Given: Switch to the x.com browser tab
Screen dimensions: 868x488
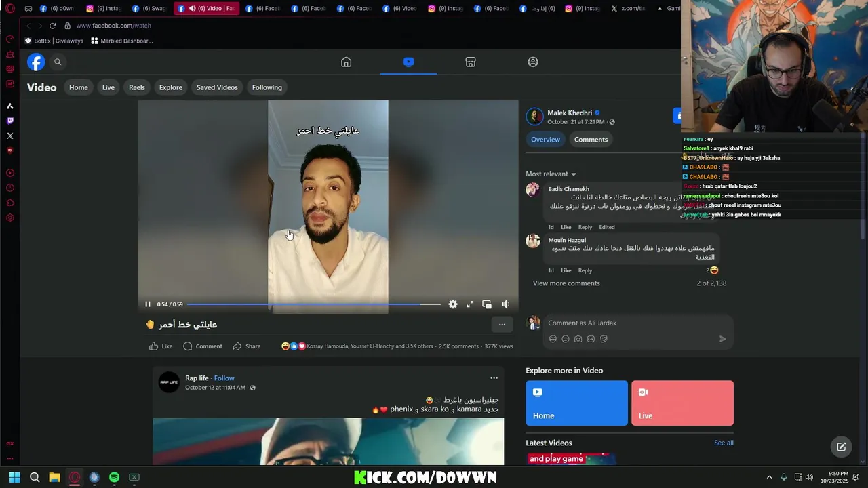Looking at the screenshot, I should (x=627, y=9).
